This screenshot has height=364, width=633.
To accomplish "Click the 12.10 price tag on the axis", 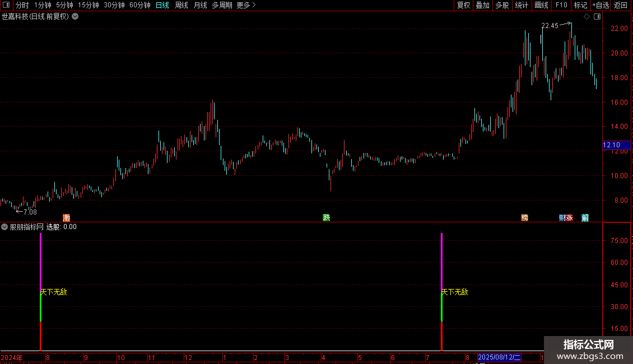I will [x=616, y=145].
